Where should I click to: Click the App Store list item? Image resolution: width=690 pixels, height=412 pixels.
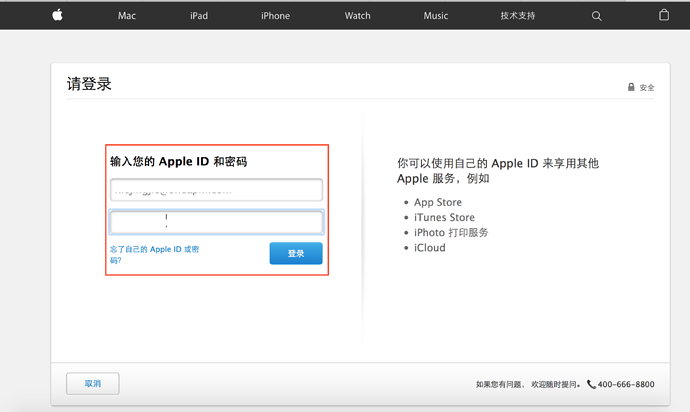coord(437,202)
